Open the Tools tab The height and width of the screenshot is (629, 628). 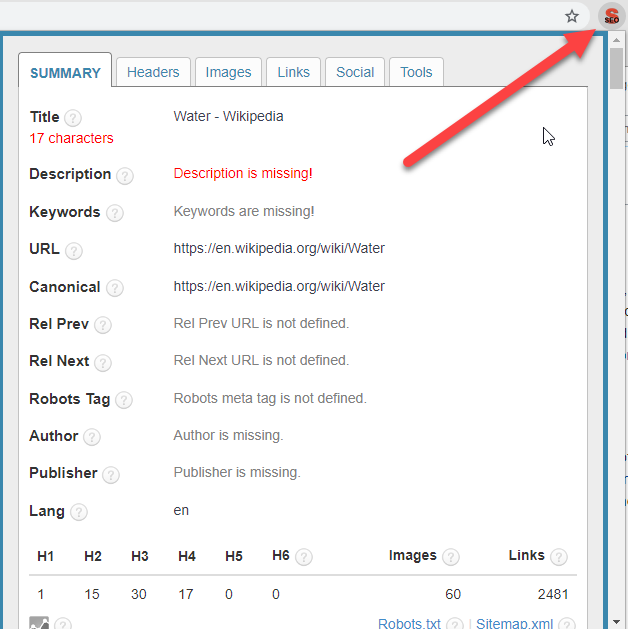click(416, 72)
